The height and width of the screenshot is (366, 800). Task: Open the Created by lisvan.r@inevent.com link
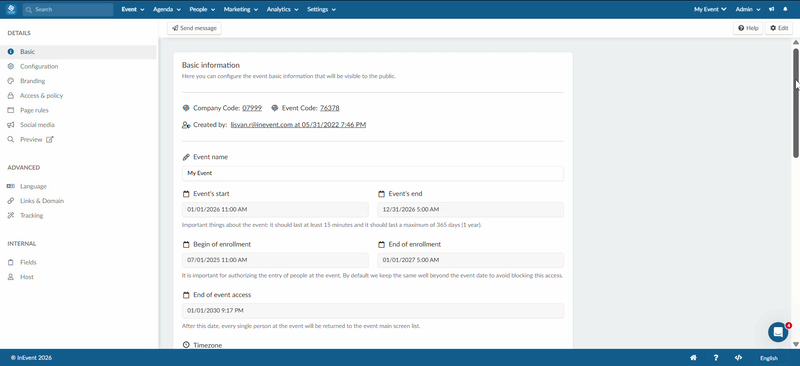[298, 125]
